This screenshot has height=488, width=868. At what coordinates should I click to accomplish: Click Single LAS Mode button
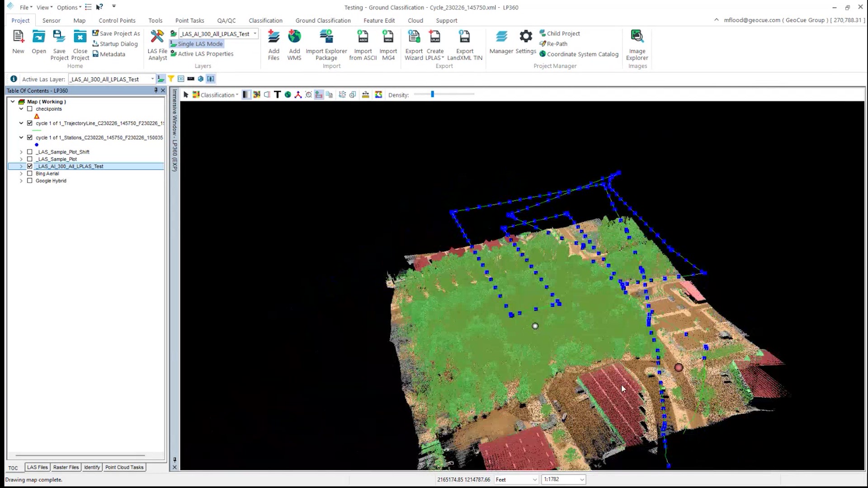coord(200,44)
